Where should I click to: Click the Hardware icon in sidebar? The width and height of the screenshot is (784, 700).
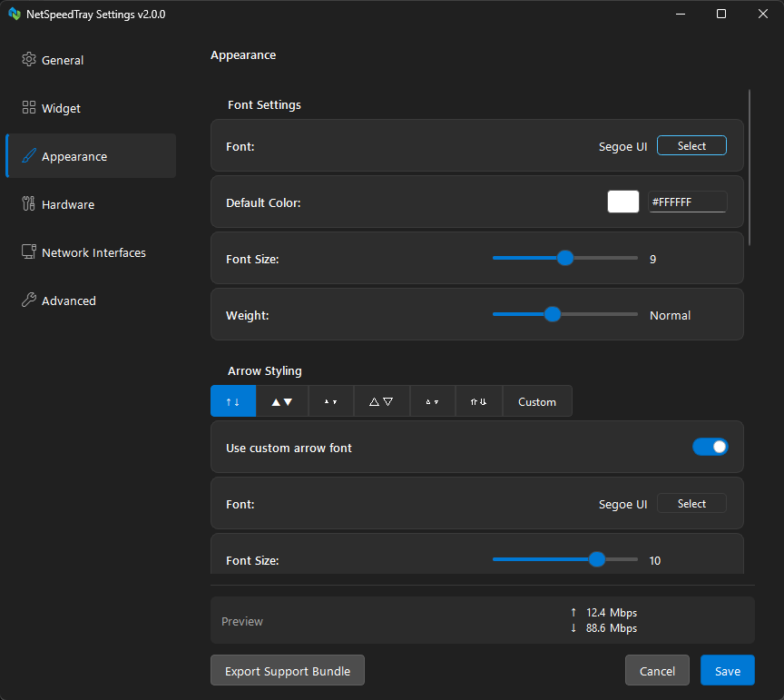point(28,203)
